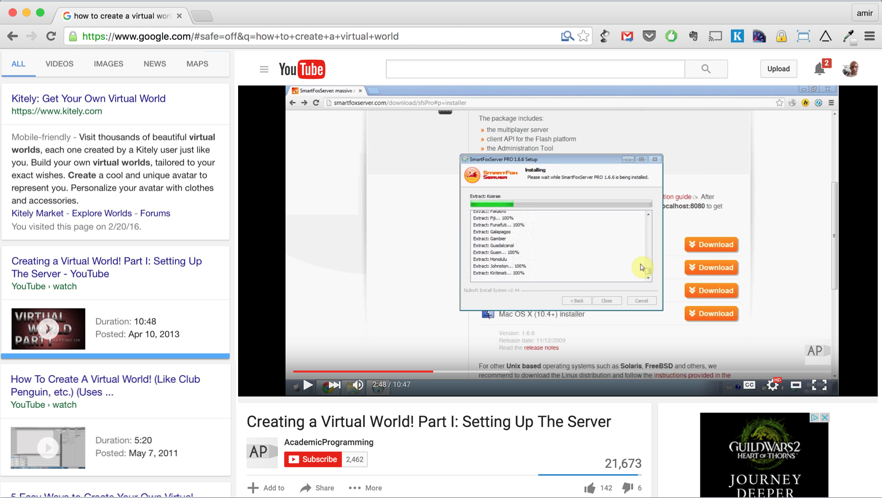Toggle theater mode on the player
The width and height of the screenshot is (882, 498).
(x=796, y=385)
